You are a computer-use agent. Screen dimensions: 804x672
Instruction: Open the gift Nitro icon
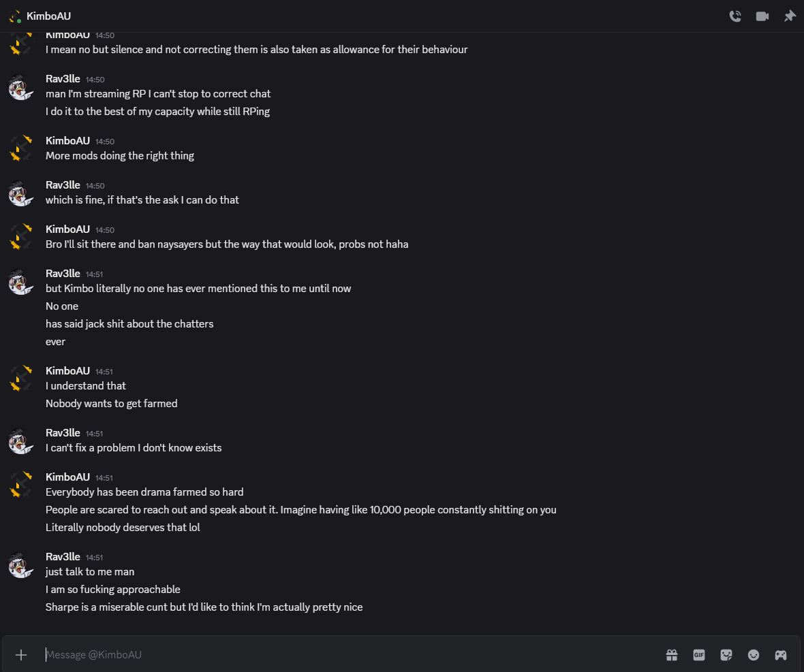672,655
